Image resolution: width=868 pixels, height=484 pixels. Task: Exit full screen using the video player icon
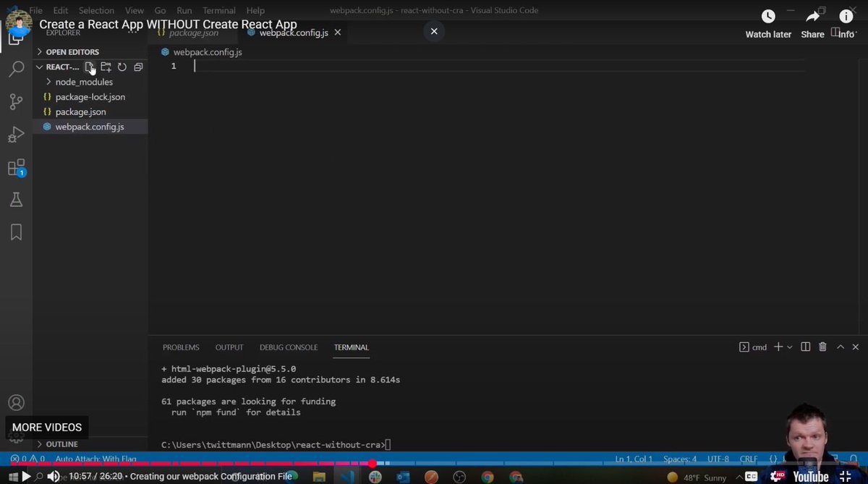tap(845, 476)
